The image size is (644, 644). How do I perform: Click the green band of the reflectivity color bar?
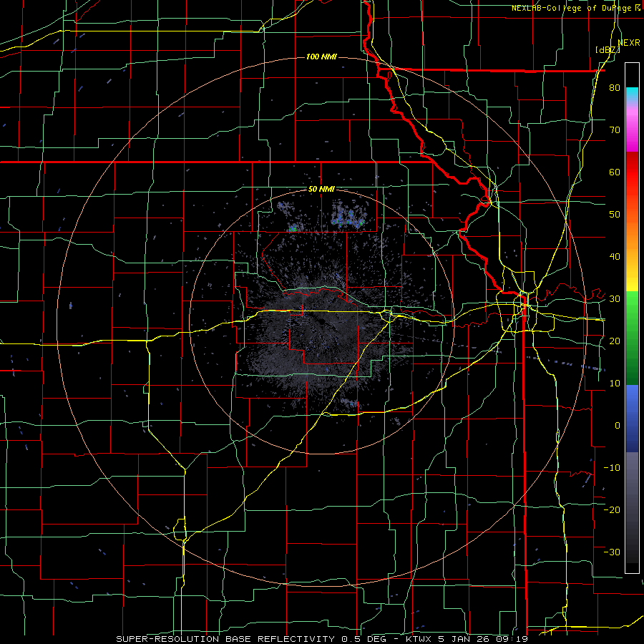pyautogui.click(x=632, y=338)
